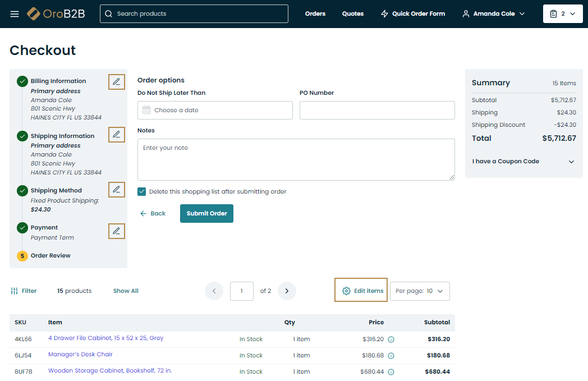588x381 pixels.
Task: Go to Orders in top navigation
Action: click(x=315, y=14)
